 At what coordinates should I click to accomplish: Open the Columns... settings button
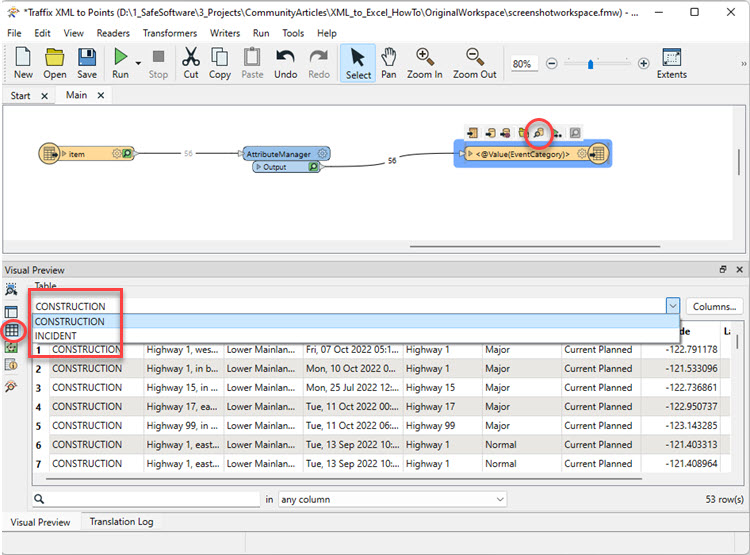click(x=714, y=306)
